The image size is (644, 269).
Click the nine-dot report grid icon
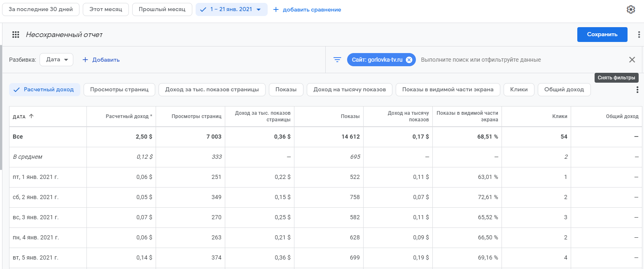tap(16, 35)
